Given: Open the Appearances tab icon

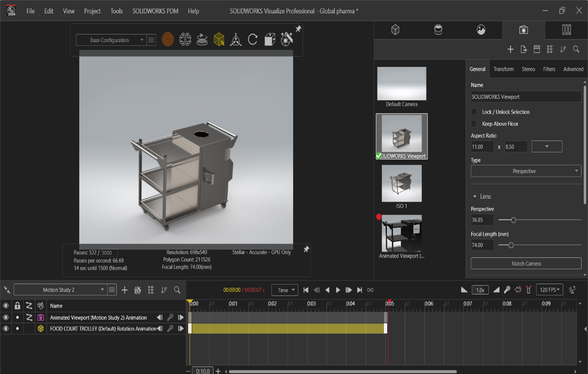Looking at the screenshot, I should [438, 30].
